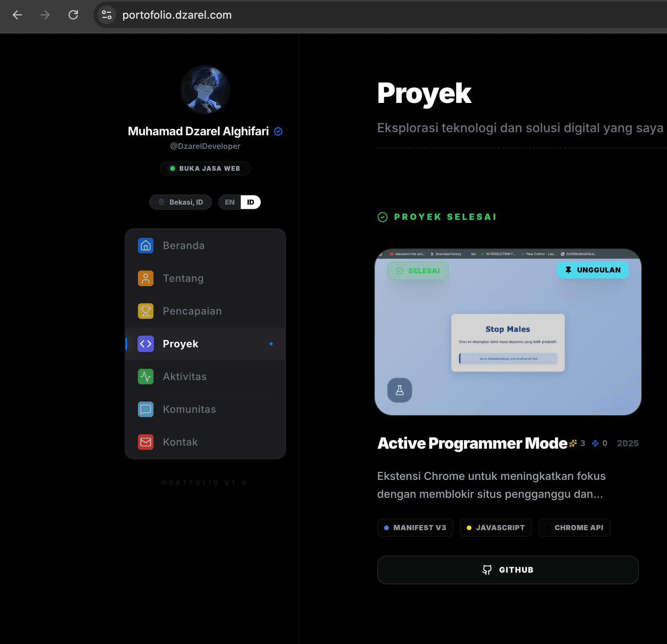Screen dimensions: 667x644
Task: Click the flask icon on the project screenshot
Action: 399,390
